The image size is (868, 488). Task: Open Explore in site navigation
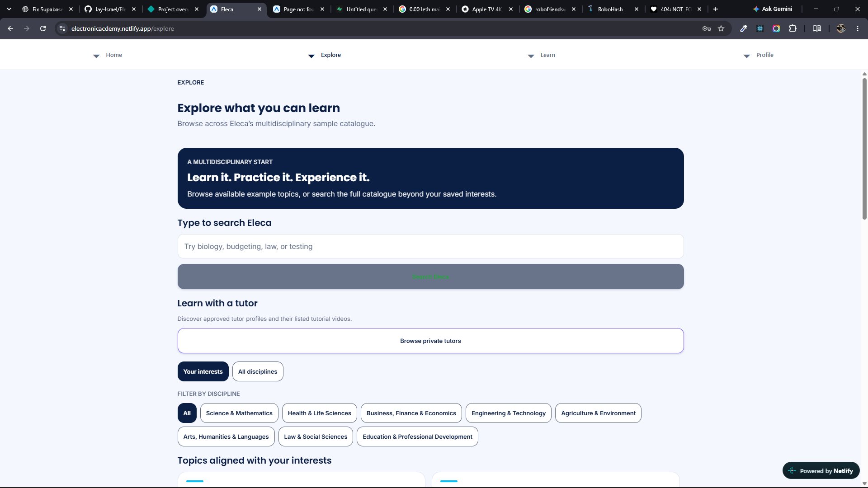[331, 55]
